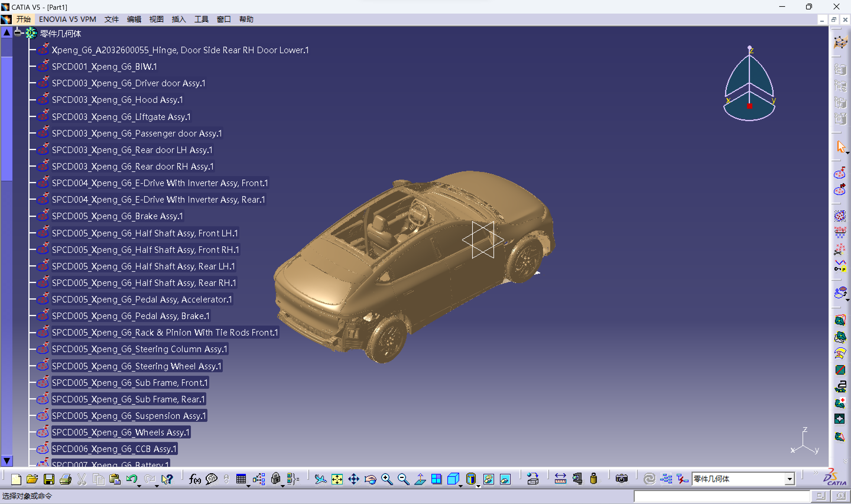
Task: Click the Save floppy disk icon
Action: (49, 479)
